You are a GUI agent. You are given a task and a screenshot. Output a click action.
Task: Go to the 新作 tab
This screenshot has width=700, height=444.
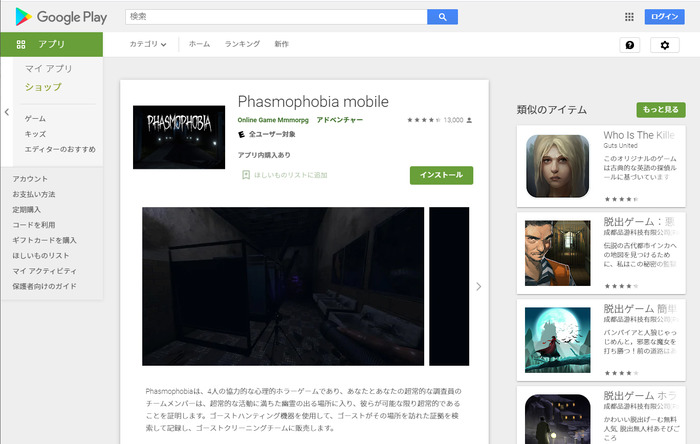(x=281, y=44)
